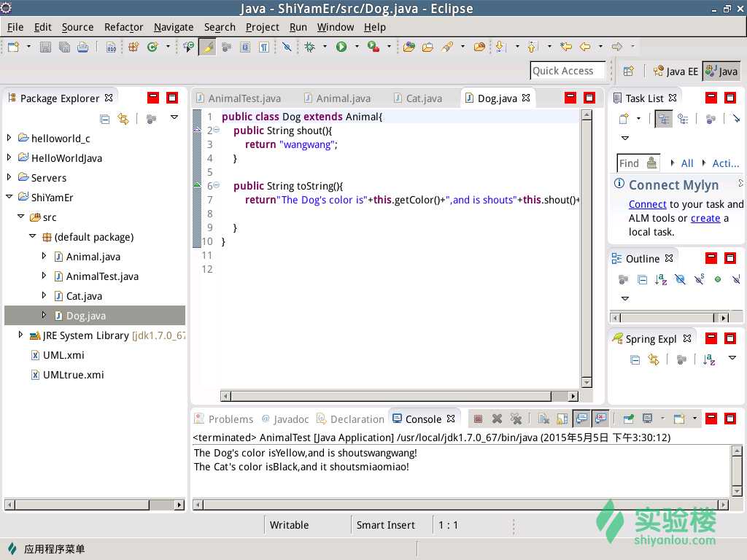The height and width of the screenshot is (560, 747).
Task: Expand Animal.java tree node
Action: pyautogui.click(x=44, y=256)
